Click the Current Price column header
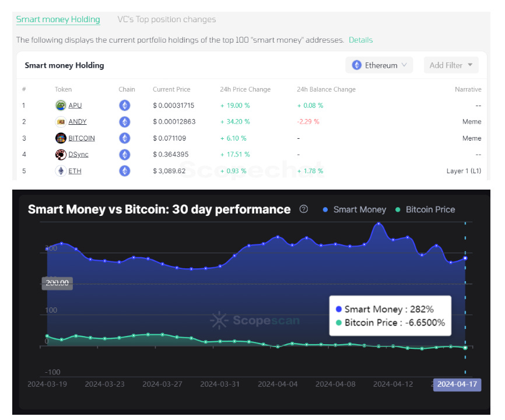The width and height of the screenshot is (505, 420). pyautogui.click(x=171, y=89)
